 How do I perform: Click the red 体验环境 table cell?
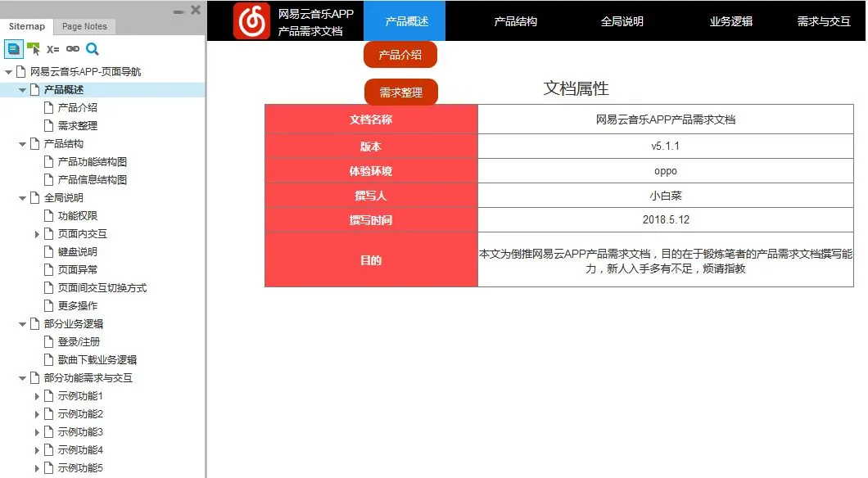pos(371,171)
